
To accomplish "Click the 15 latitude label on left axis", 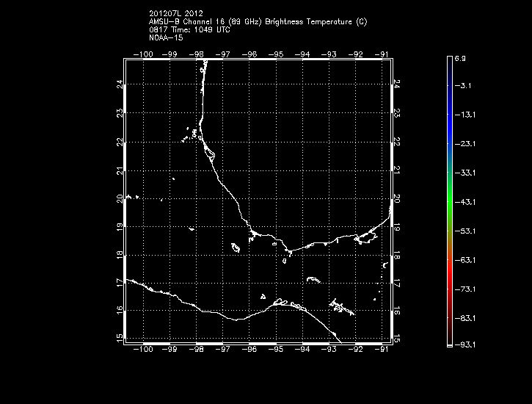I will 120,338.
